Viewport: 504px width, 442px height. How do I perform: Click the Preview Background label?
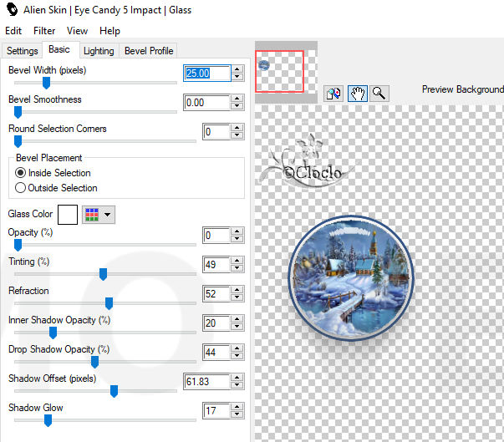[462, 89]
